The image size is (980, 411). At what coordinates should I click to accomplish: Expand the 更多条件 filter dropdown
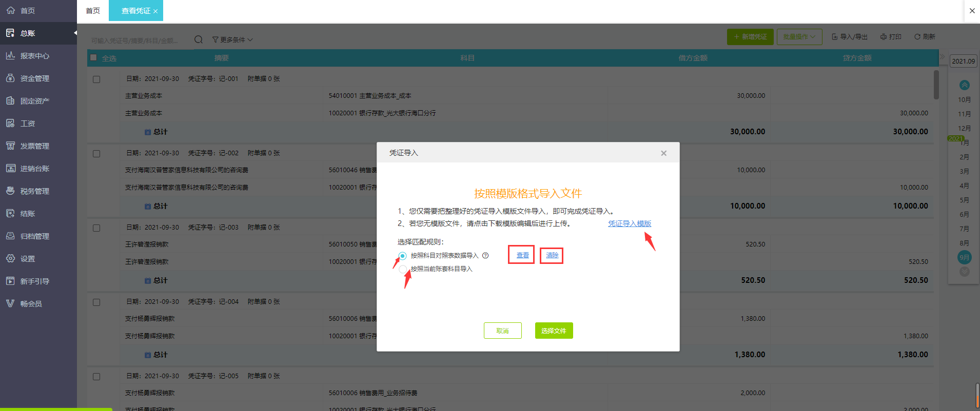click(x=232, y=40)
